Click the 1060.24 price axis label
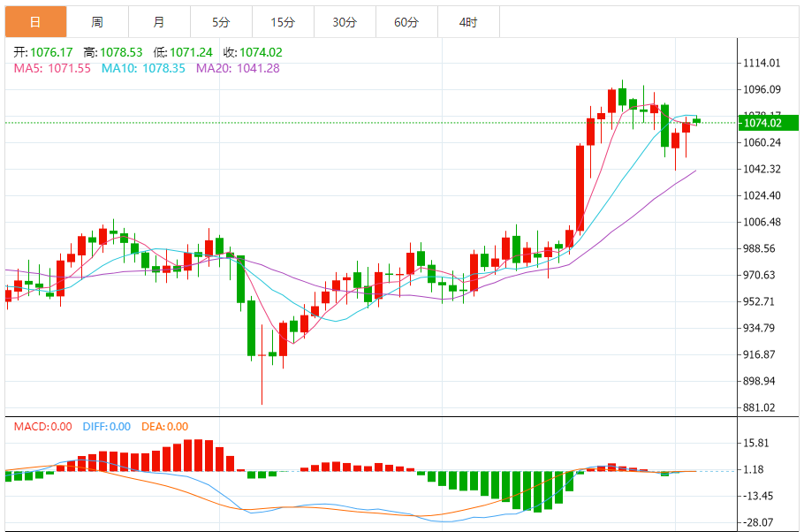 [762, 142]
